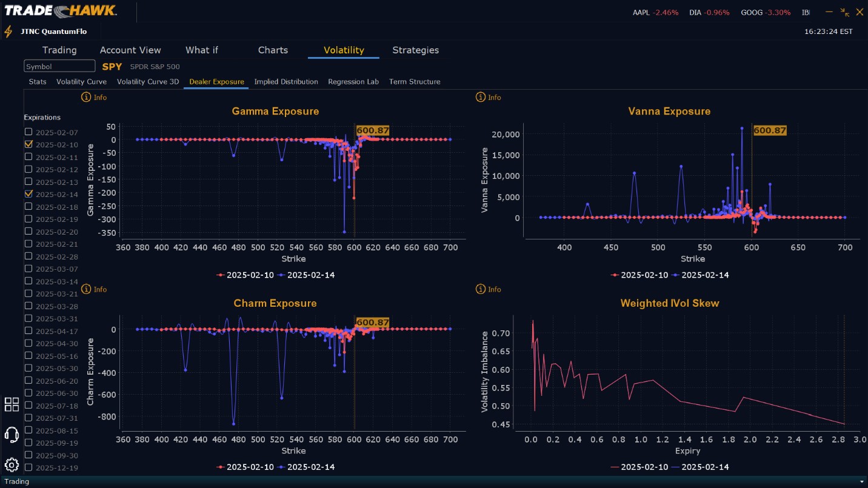Click Trading in the bottom status bar
The width and height of the screenshot is (868, 488).
click(17, 481)
